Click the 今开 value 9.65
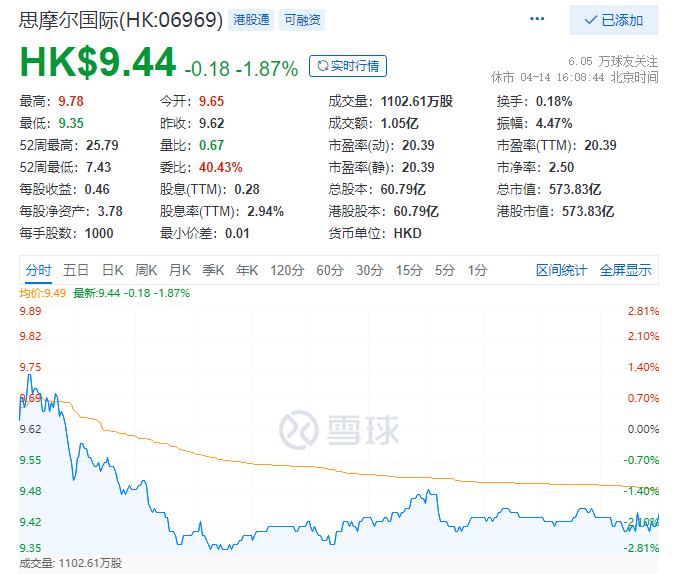Image resolution: width=674 pixels, height=574 pixels. (x=211, y=101)
